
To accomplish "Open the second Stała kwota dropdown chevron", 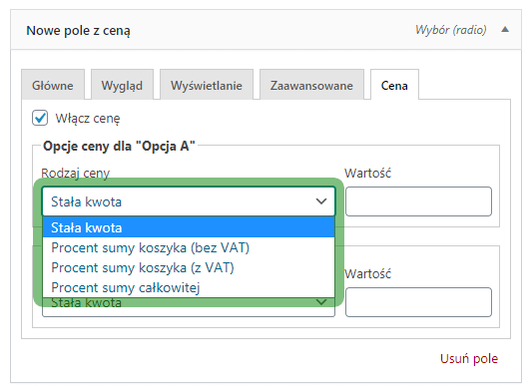I will [321, 302].
